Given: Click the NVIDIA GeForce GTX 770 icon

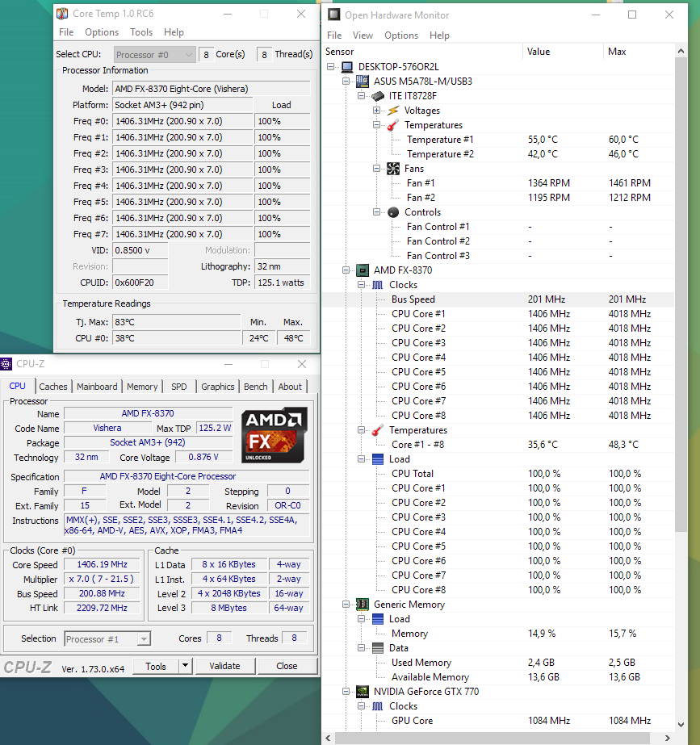Looking at the screenshot, I should pos(363,692).
